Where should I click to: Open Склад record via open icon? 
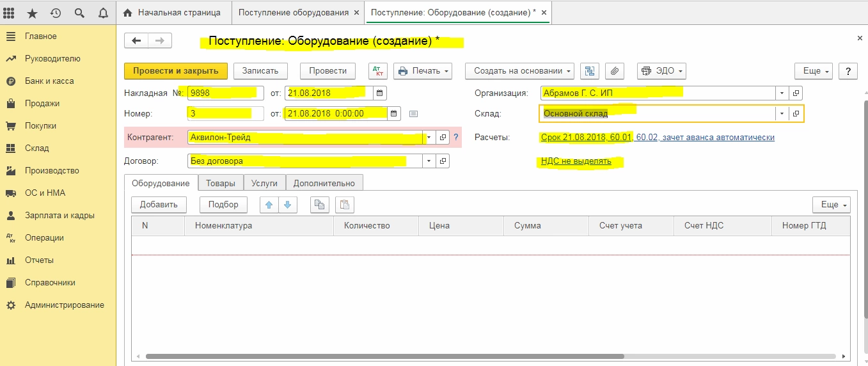[x=796, y=113]
